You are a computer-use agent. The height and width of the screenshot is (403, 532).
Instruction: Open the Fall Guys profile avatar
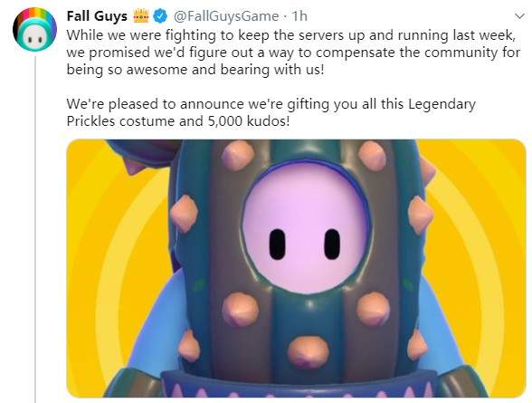34,29
